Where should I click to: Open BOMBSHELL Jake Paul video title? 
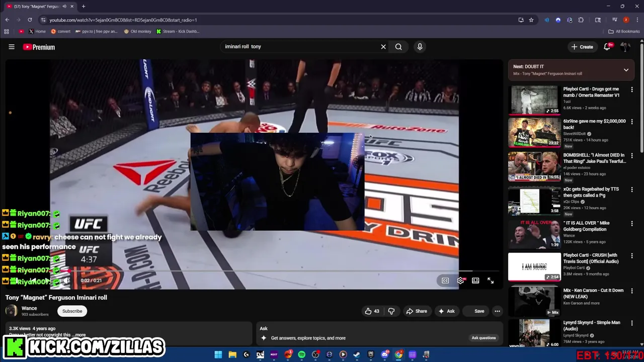tap(594, 158)
